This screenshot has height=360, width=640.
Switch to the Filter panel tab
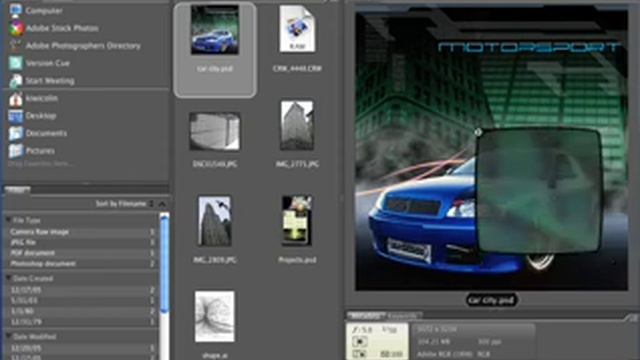[x=17, y=189]
